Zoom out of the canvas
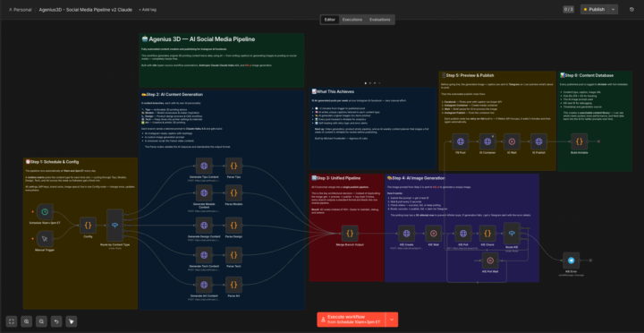 41,321
